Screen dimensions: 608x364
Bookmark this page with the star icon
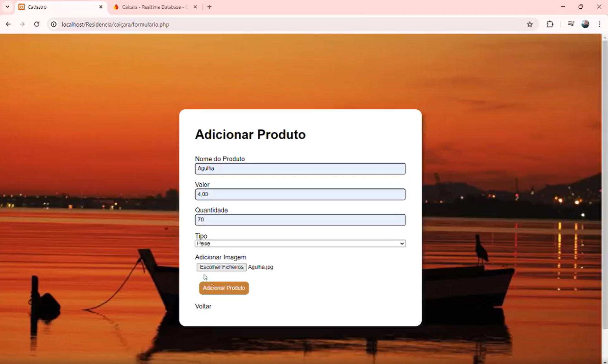[x=530, y=24]
